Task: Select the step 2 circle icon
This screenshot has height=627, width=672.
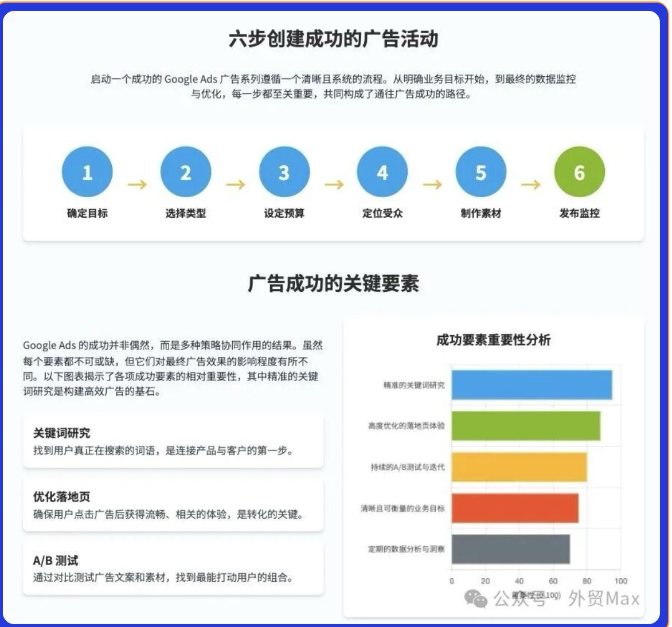Action: [186, 172]
